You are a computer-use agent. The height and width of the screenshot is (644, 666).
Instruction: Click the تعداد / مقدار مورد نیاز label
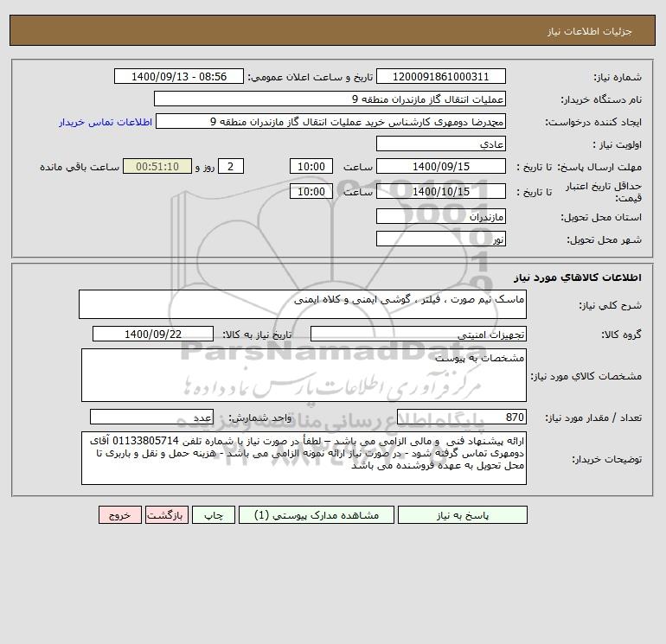point(593,418)
